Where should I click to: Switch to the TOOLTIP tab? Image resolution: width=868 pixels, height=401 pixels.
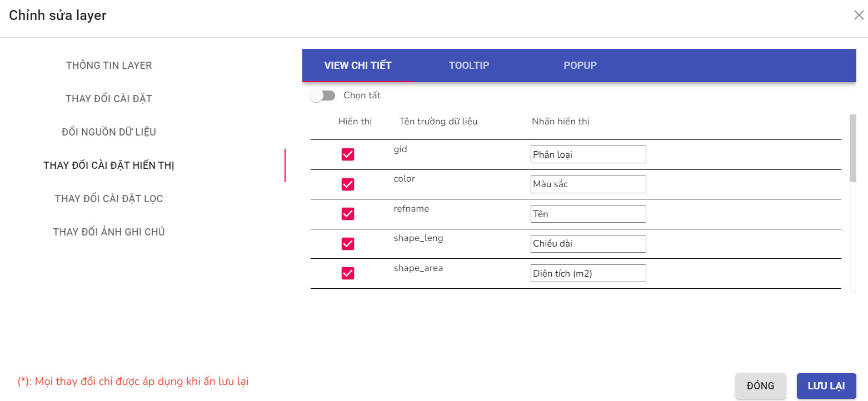pos(468,65)
